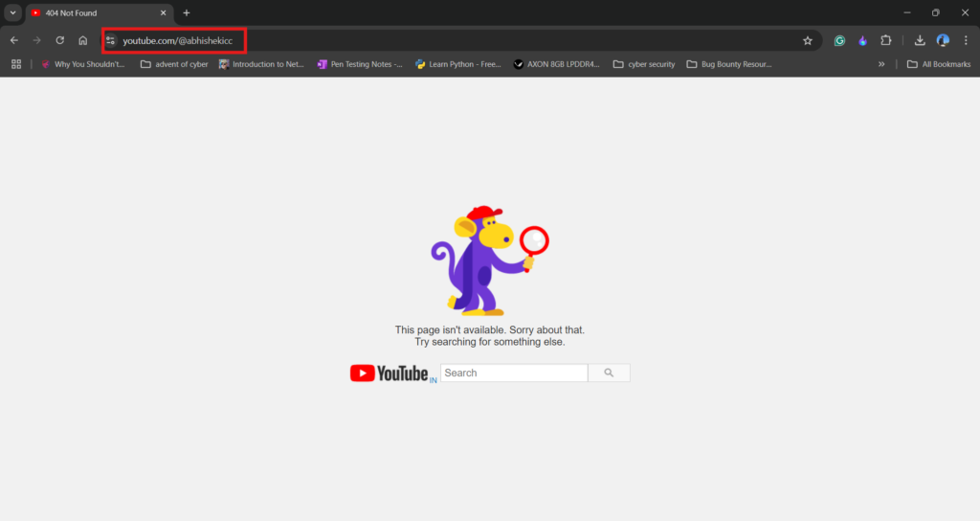This screenshot has height=521, width=980.
Task: Open a new tab with plus button
Action: [x=187, y=12]
